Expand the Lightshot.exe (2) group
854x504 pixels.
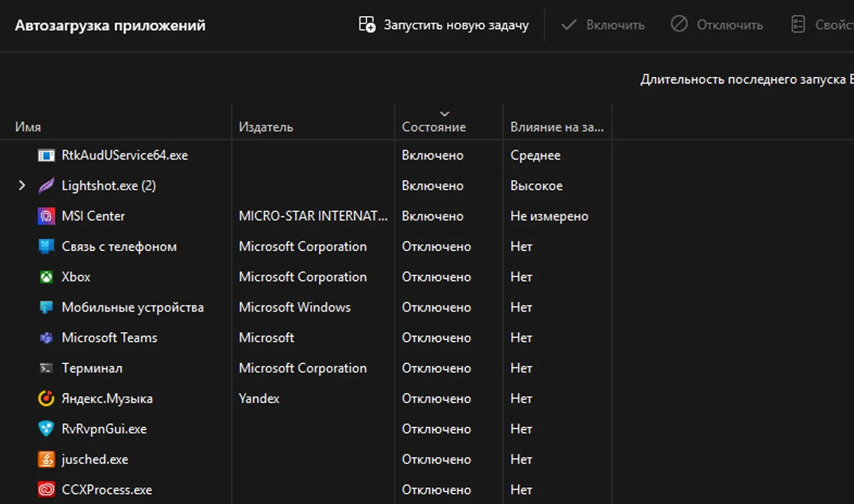pyautogui.click(x=22, y=186)
